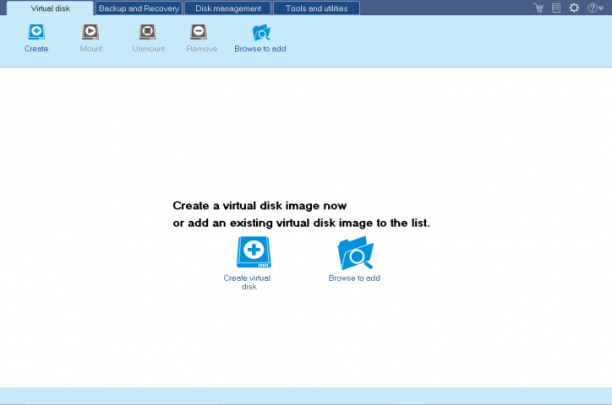The width and height of the screenshot is (612, 405).
Task: Click the large Create virtual disk icon
Action: tap(254, 252)
